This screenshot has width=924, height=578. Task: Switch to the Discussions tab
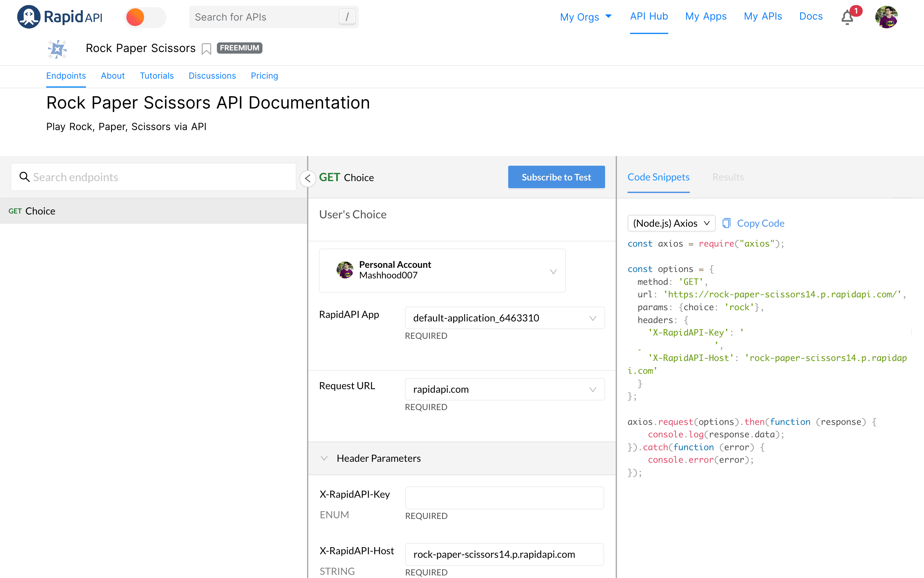click(212, 76)
